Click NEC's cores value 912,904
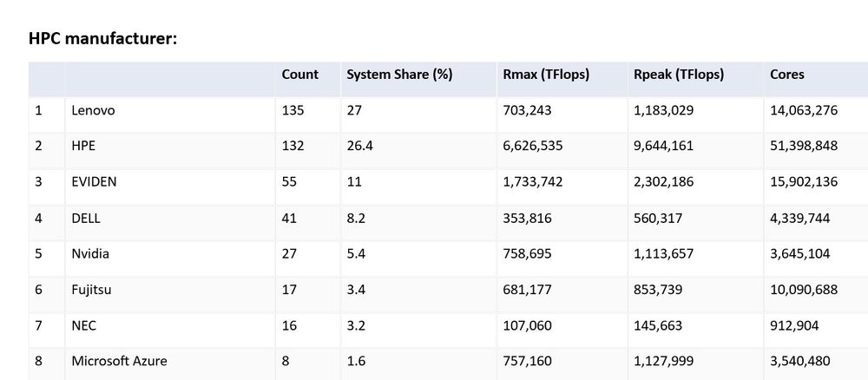 tap(794, 325)
